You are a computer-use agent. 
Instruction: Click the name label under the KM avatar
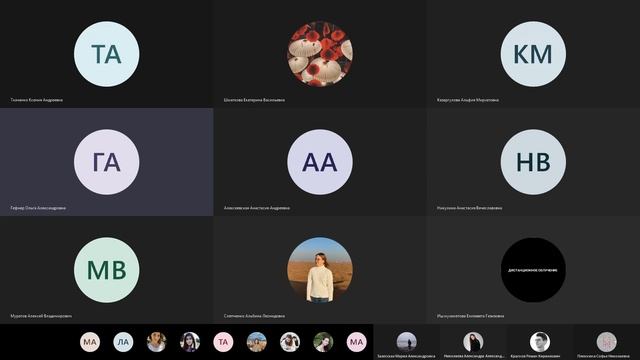(468, 100)
